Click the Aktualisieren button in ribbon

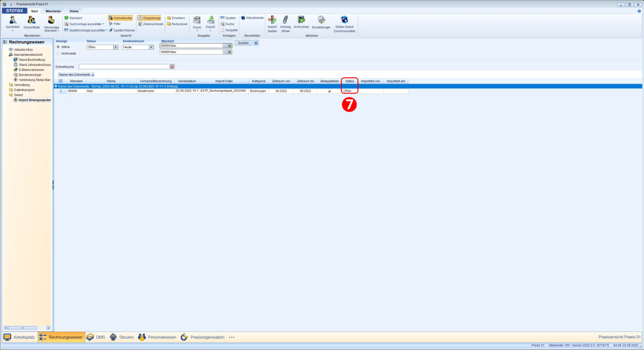pos(252,18)
